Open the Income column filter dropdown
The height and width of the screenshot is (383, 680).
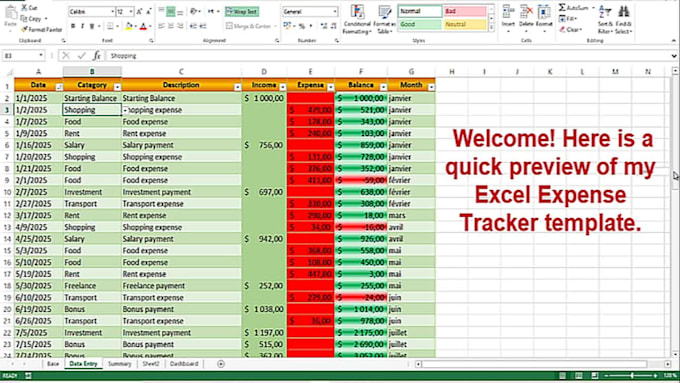pyautogui.click(x=283, y=87)
